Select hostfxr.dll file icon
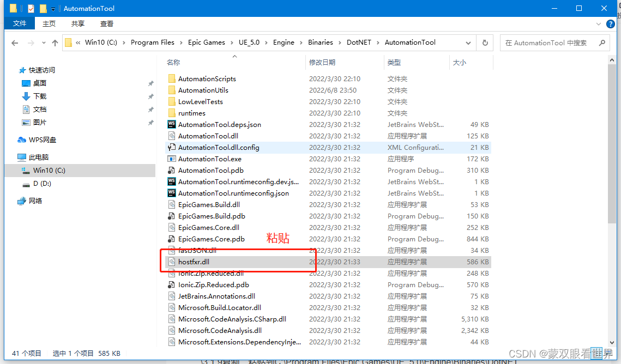This screenshot has width=621, height=364. tap(172, 262)
